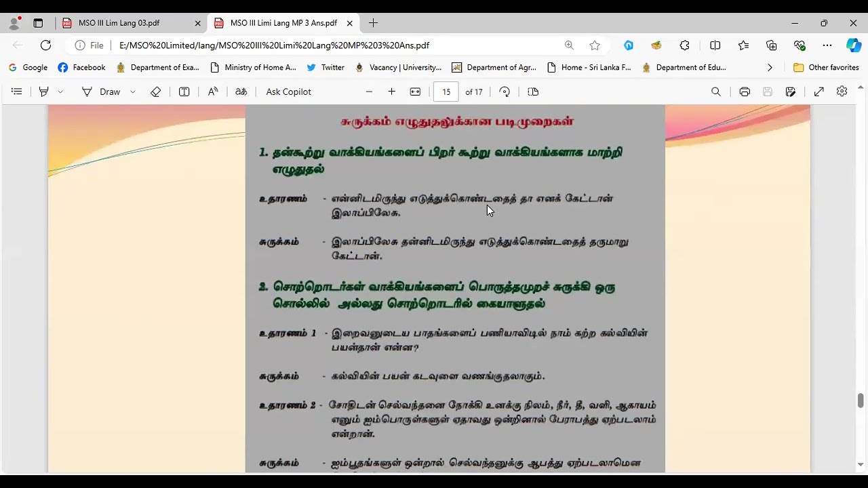Viewport: 868px width, 488px height.
Task: Save as PDF copy icon
Action: (x=791, y=91)
